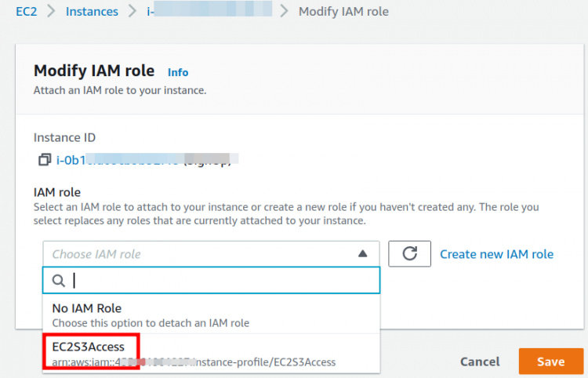This screenshot has height=378, width=588.
Task: Open the Create new IAM role link
Action: (x=496, y=254)
